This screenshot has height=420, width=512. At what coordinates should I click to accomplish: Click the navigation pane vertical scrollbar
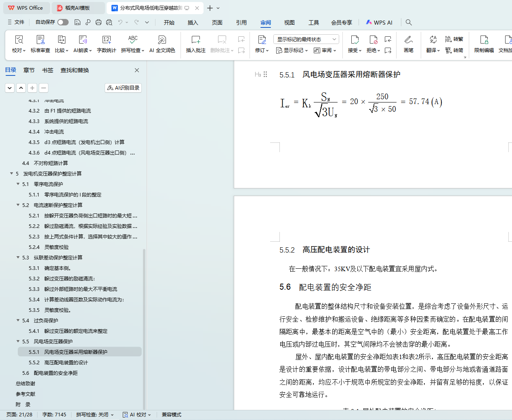[144, 323]
